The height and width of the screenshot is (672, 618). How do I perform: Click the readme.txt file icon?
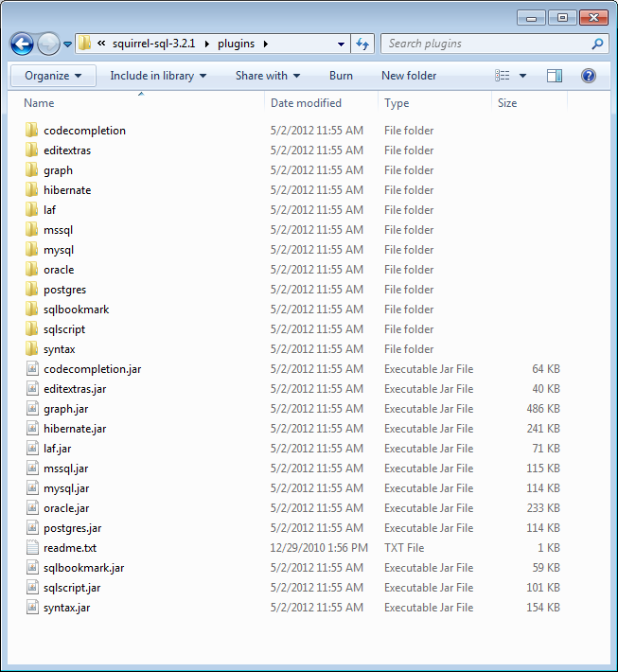32,548
